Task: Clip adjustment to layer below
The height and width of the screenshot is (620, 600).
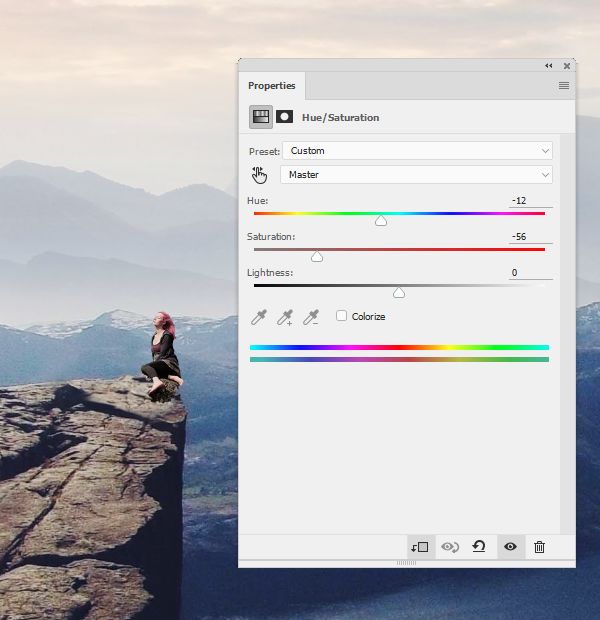Action: click(x=420, y=547)
